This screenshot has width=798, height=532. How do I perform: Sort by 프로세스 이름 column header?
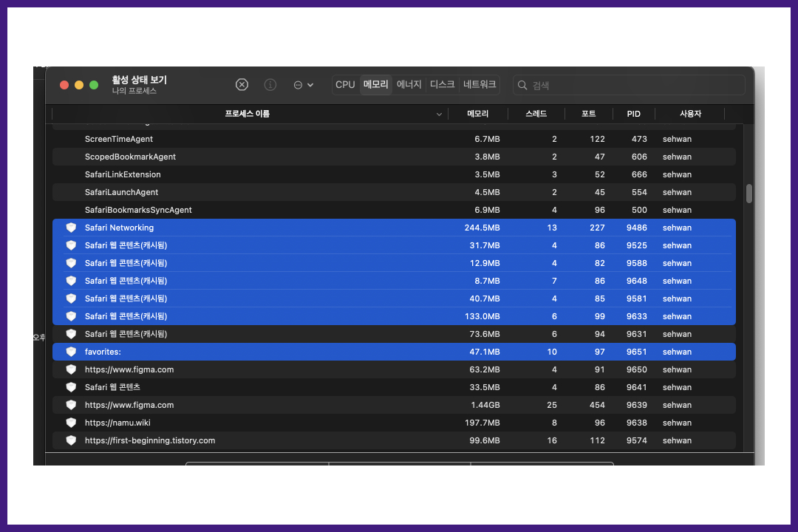[248, 114]
